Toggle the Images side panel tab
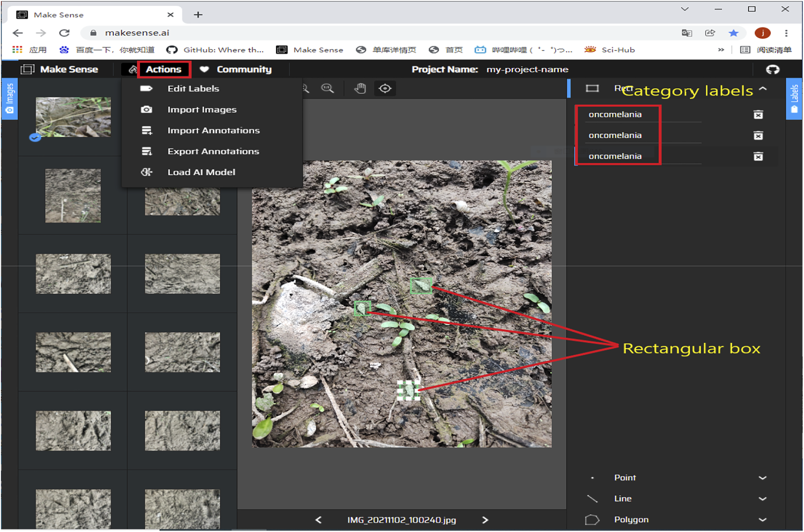Screen dimensions: 804x532 coord(10,99)
